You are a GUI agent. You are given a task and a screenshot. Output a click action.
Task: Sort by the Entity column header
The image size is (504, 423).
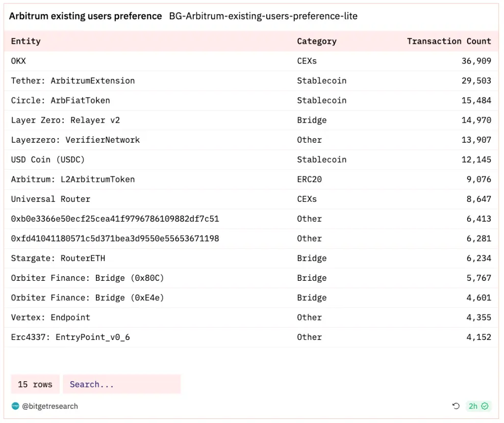click(26, 41)
